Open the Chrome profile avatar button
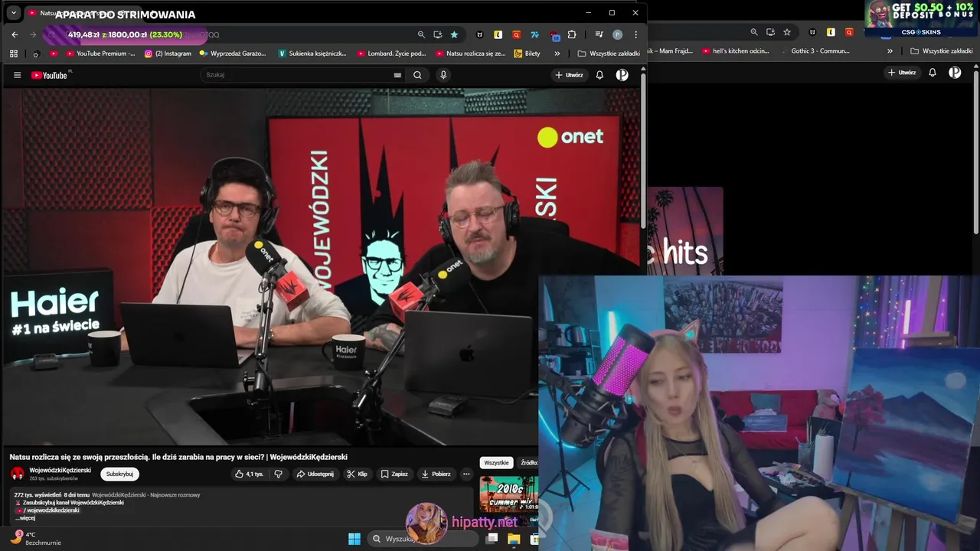The height and width of the screenshot is (551, 980). coord(617,34)
